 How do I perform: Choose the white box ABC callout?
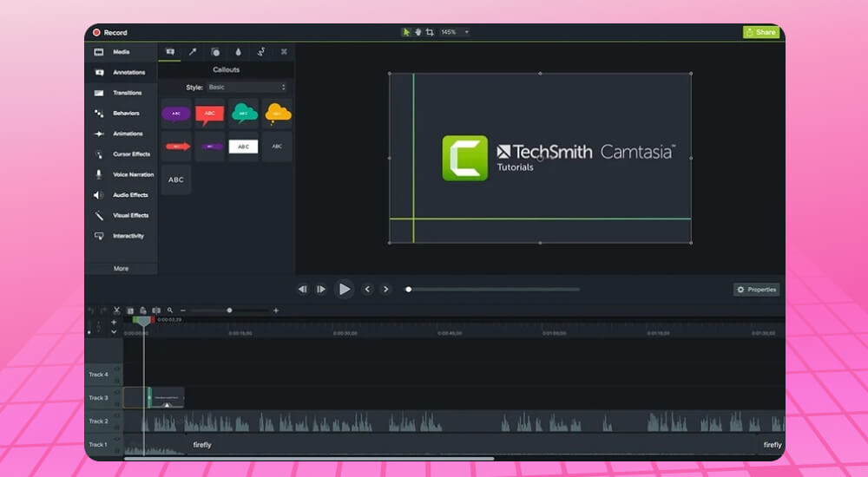point(244,147)
